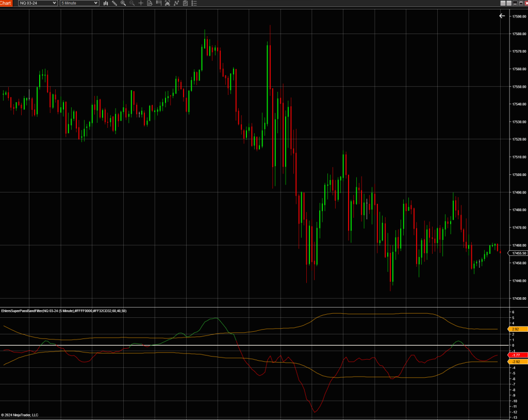This screenshot has width=528, height=420.
Task: Toggle the Chart Trader panel icon
Action: [159, 3]
